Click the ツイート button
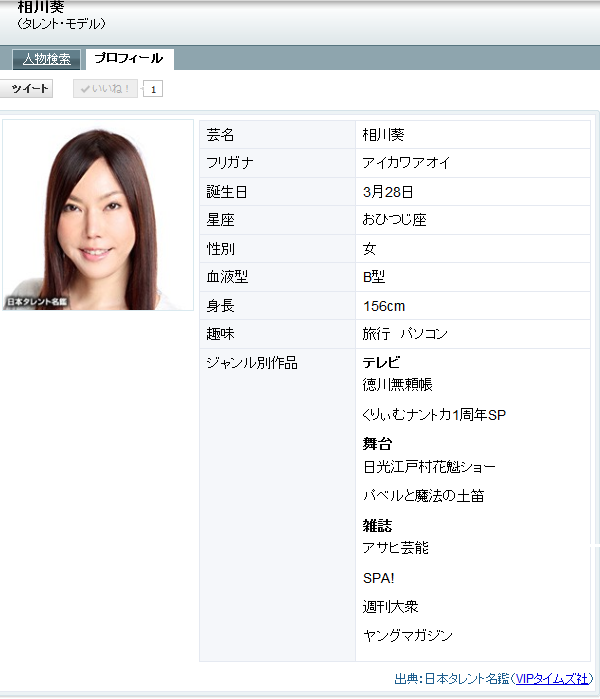 [x=27, y=88]
